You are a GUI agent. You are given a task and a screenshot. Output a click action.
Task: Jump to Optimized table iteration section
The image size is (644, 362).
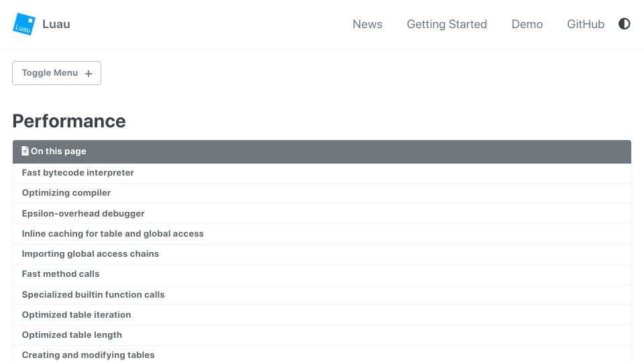(x=76, y=315)
